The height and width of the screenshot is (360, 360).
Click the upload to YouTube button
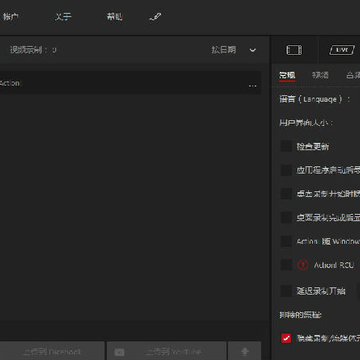point(166,351)
